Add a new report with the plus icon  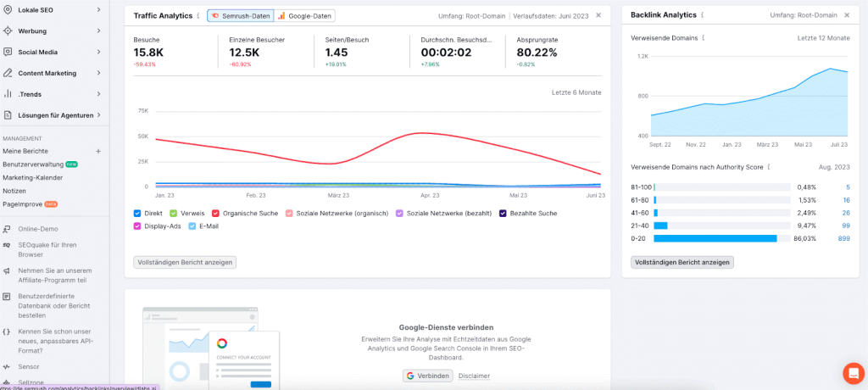[98, 151]
